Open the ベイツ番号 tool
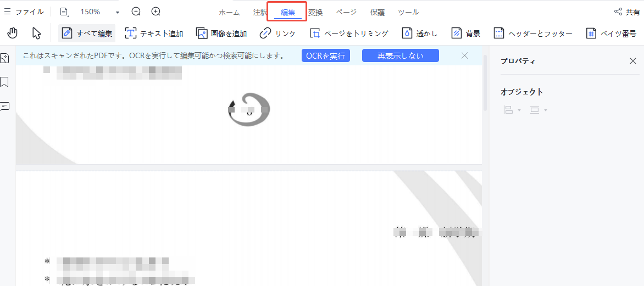The width and height of the screenshot is (644, 286). point(611,33)
